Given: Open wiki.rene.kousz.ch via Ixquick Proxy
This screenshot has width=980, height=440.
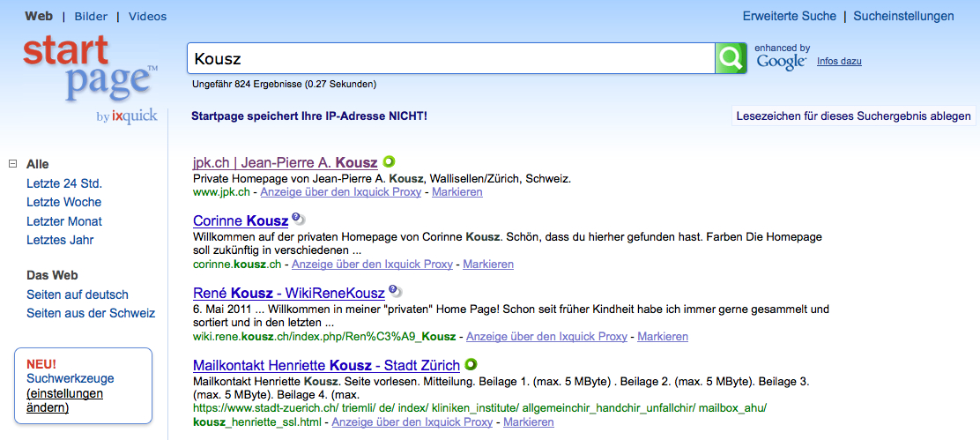Looking at the screenshot, I should [546, 336].
